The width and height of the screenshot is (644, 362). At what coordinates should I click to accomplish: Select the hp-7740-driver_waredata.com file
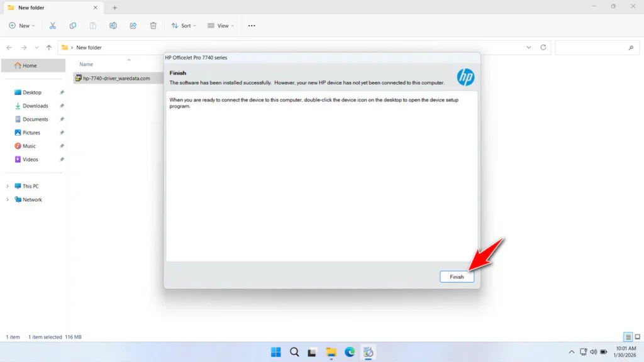(116, 78)
